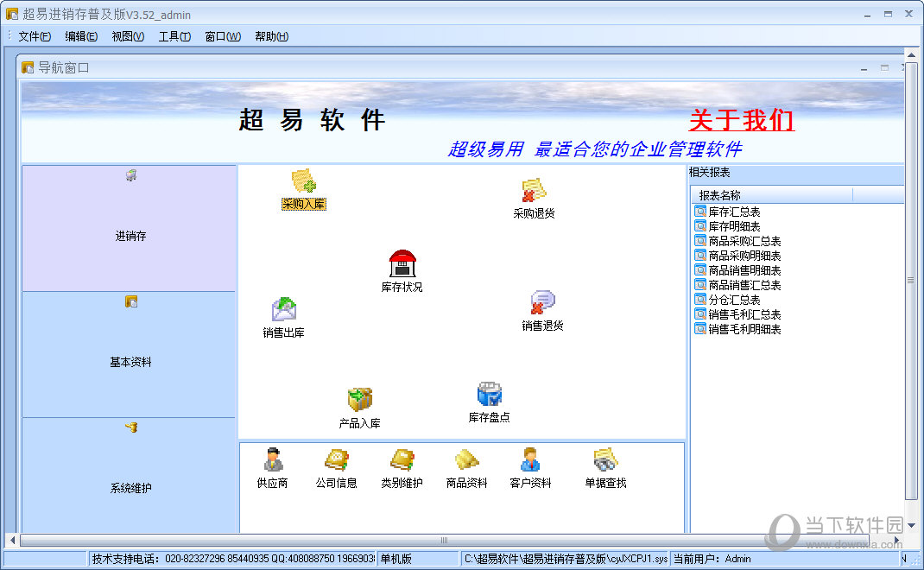
Task: Click the 商品采购汇总表 report icon
Action: 700,241
